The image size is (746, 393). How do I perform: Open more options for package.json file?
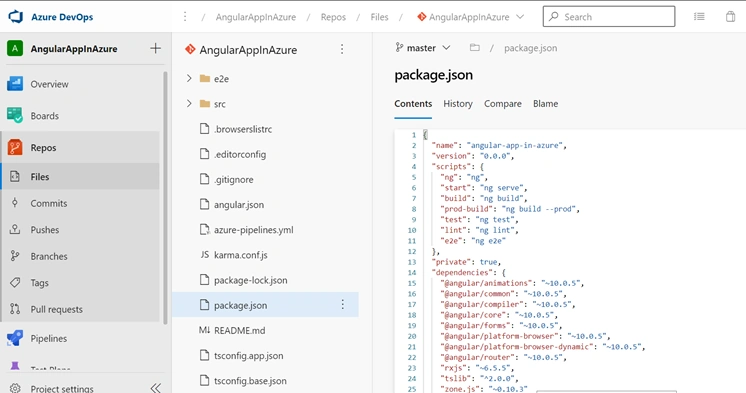click(x=343, y=305)
